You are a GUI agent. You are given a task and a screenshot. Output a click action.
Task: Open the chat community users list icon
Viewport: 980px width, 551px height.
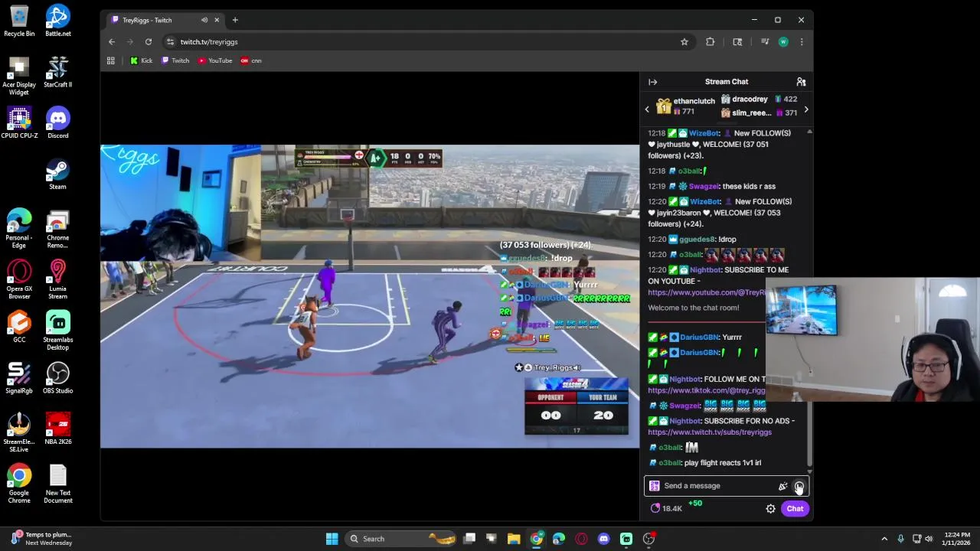click(801, 82)
